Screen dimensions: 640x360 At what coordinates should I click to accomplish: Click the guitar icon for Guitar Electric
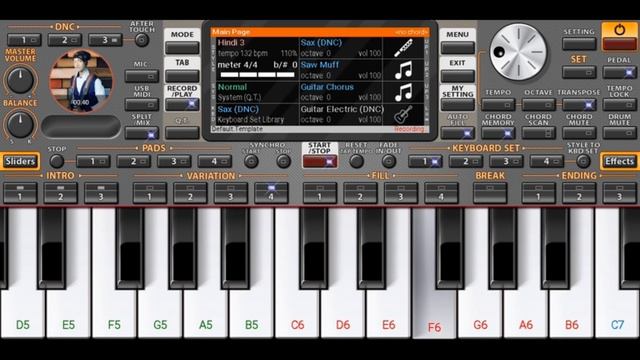point(403,114)
